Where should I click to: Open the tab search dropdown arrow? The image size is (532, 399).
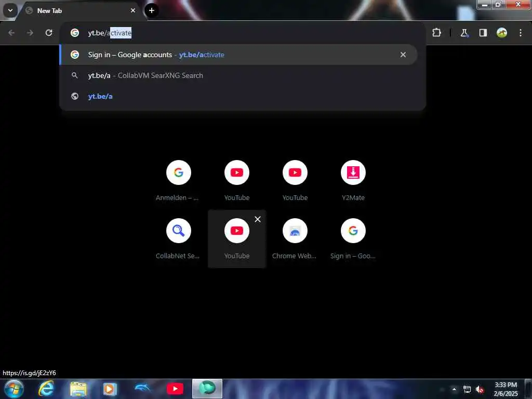pyautogui.click(x=10, y=10)
